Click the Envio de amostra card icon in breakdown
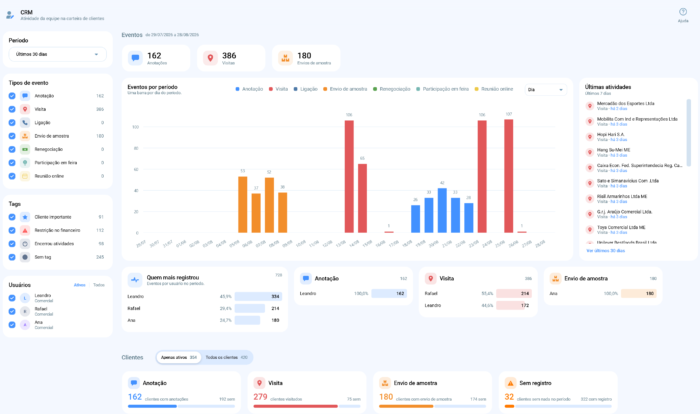This screenshot has height=414, width=700. pos(555,278)
